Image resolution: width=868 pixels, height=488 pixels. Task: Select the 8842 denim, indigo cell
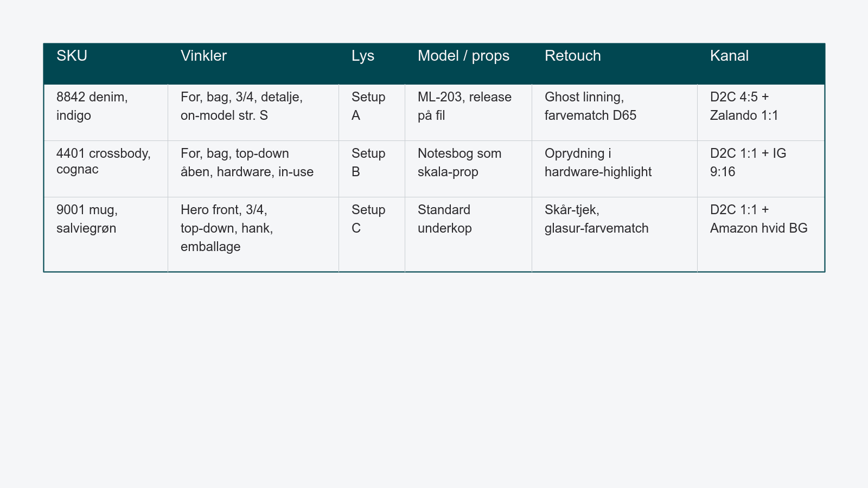(x=106, y=112)
